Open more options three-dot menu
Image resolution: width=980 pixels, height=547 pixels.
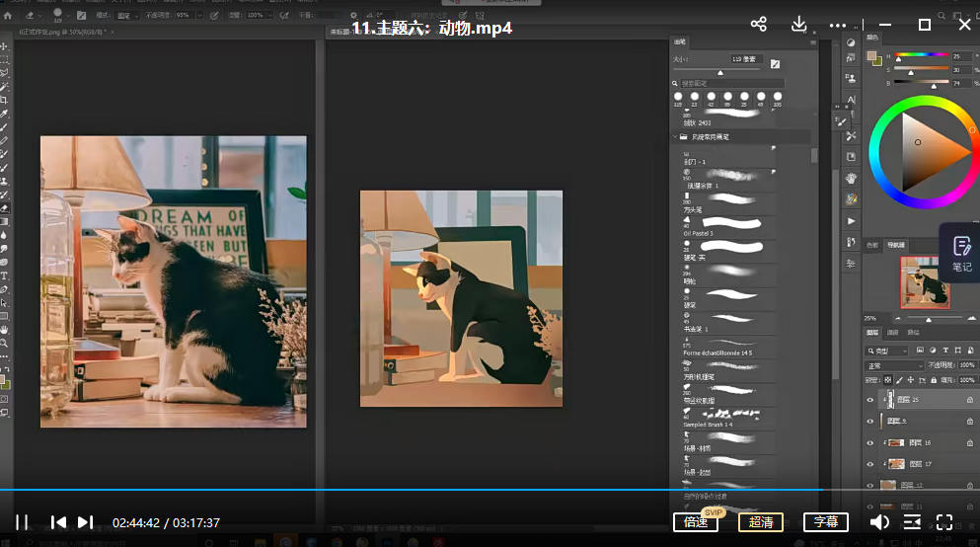(838, 25)
